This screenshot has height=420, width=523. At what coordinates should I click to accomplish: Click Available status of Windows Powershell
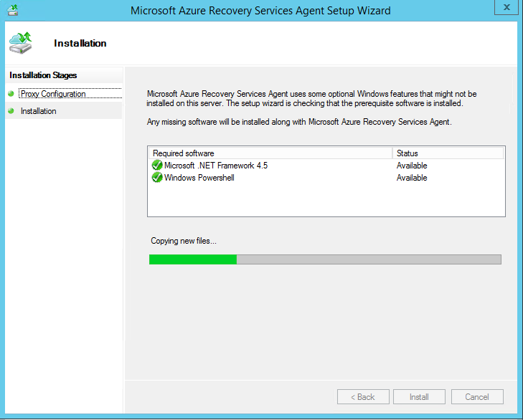click(x=412, y=178)
